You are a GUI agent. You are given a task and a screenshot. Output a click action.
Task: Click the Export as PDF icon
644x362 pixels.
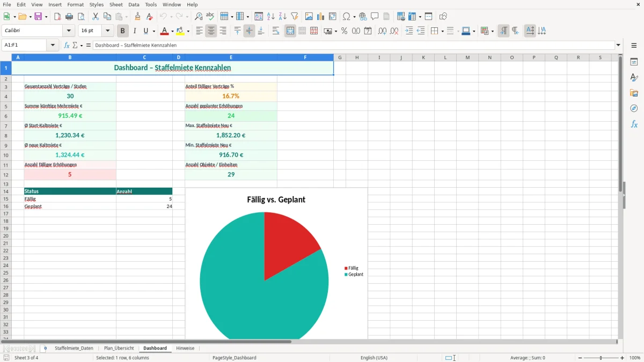click(x=57, y=17)
